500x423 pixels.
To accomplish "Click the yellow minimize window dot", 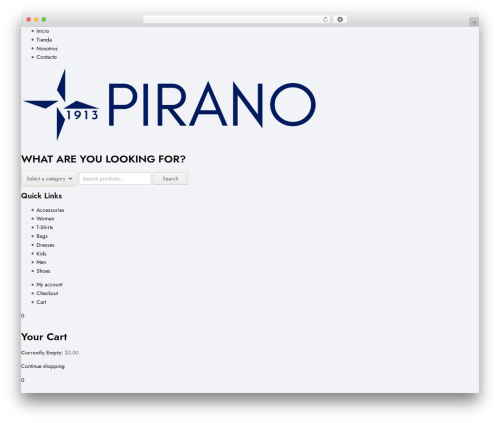I will (x=36, y=20).
